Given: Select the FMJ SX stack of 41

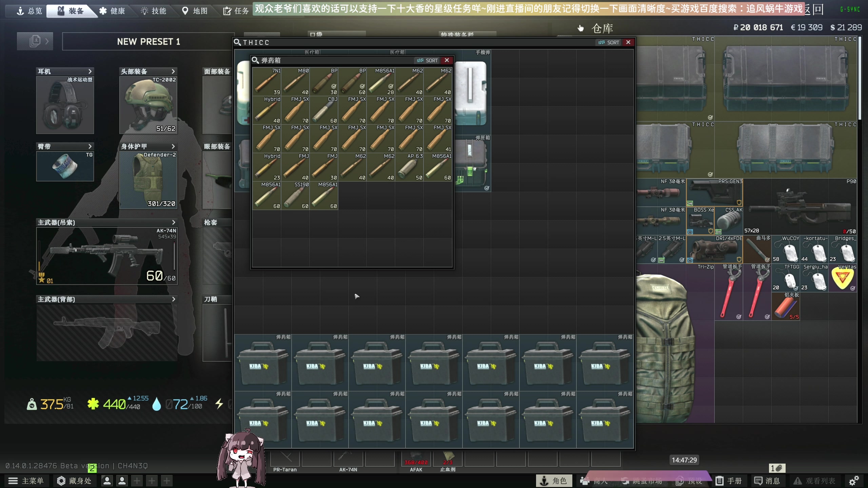Looking at the screenshot, I should tap(438, 139).
